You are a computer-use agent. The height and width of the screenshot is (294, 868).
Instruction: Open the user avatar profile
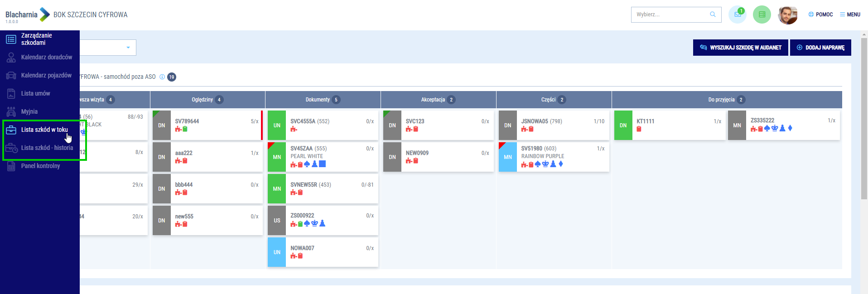click(x=787, y=15)
